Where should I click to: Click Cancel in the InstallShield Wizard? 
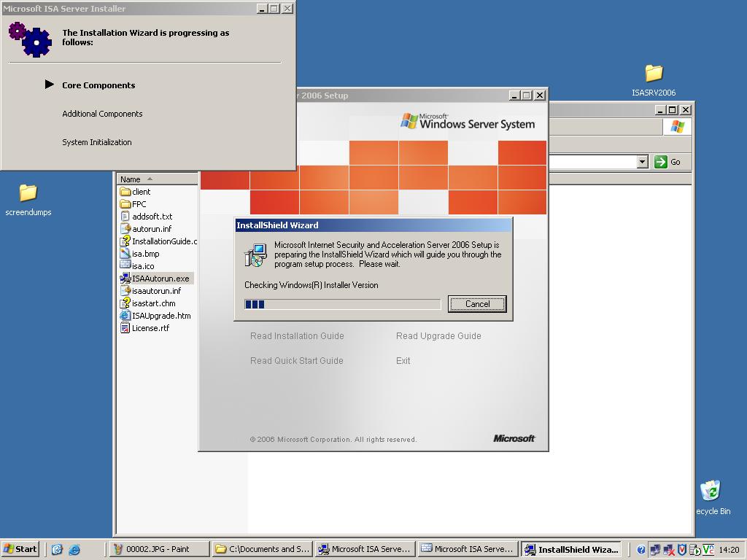tap(477, 304)
